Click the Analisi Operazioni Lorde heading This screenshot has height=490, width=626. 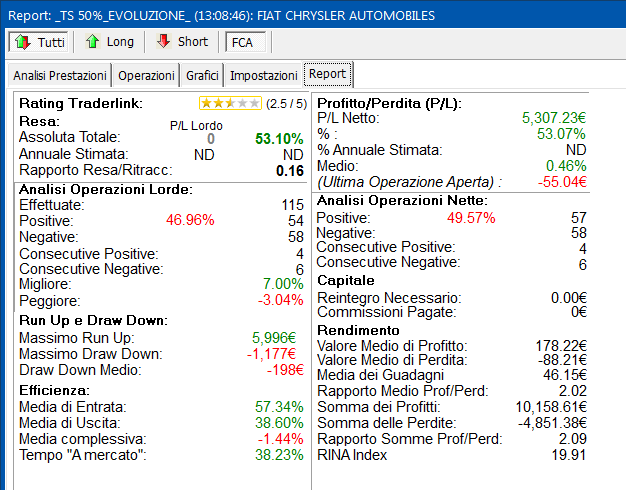106,189
